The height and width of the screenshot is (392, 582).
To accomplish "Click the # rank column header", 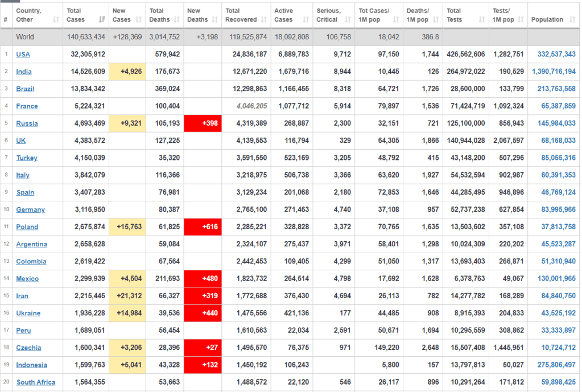I will 6,20.
